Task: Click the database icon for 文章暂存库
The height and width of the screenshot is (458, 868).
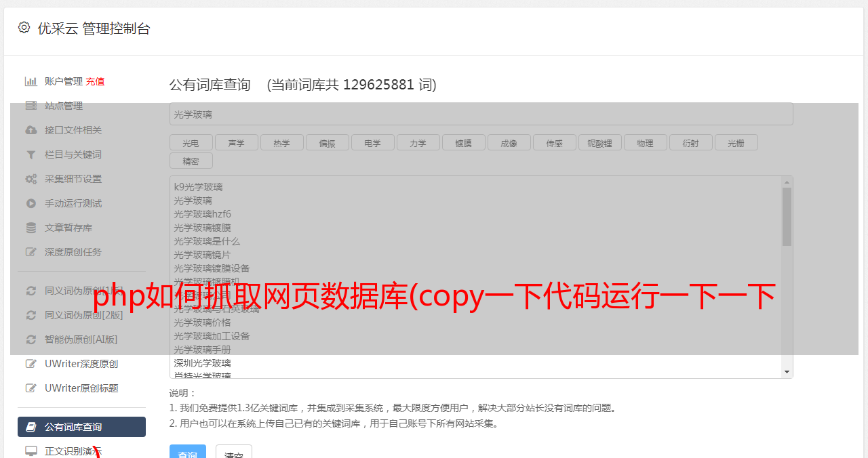Action: click(x=31, y=228)
